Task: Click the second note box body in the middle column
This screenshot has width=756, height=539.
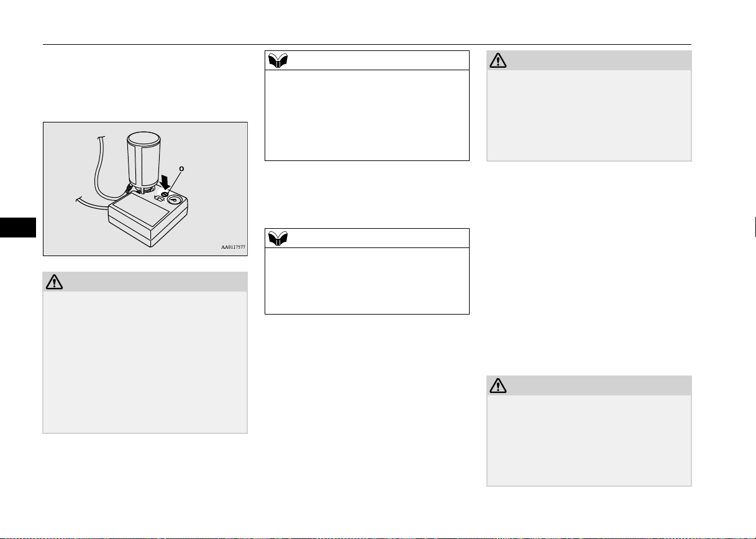Action: pyautogui.click(x=367, y=280)
